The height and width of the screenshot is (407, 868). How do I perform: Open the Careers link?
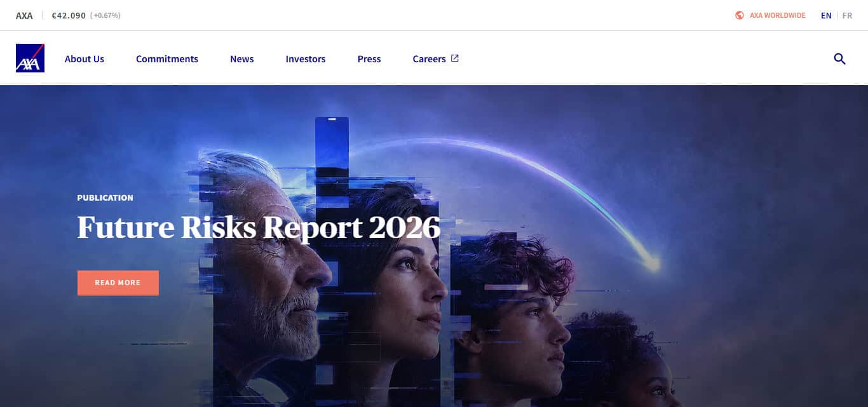pos(430,59)
